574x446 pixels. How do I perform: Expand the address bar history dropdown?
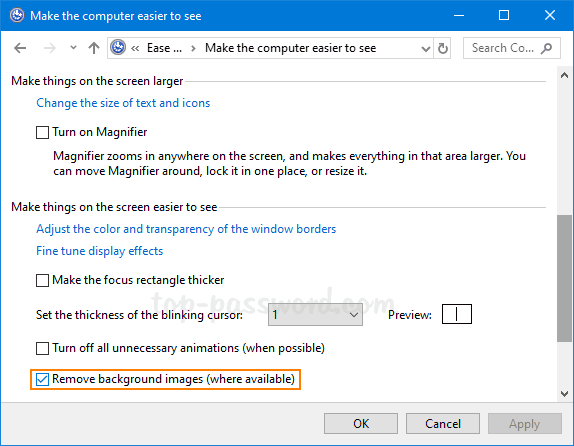[x=425, y=48]
